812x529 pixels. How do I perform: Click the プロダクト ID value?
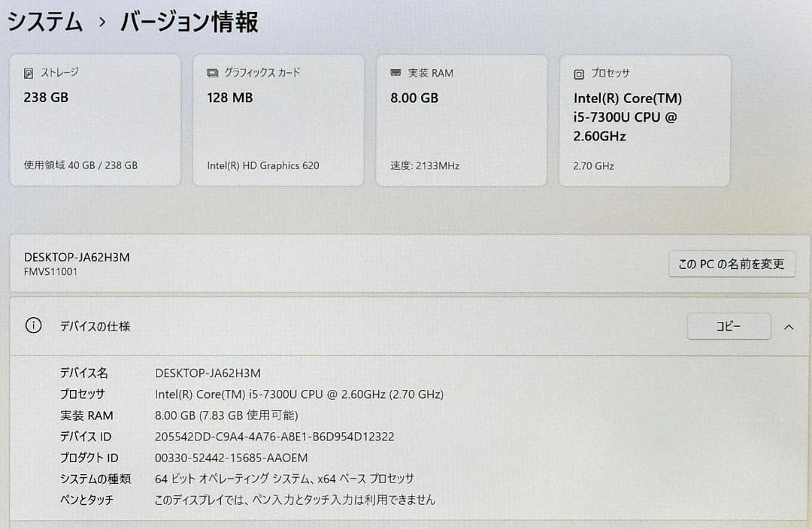tap(232, 458)
